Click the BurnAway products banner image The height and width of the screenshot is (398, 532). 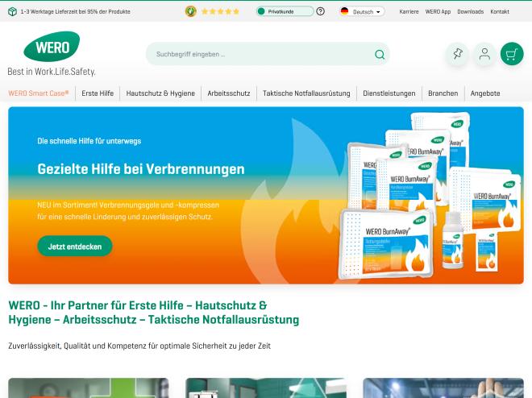431,196
